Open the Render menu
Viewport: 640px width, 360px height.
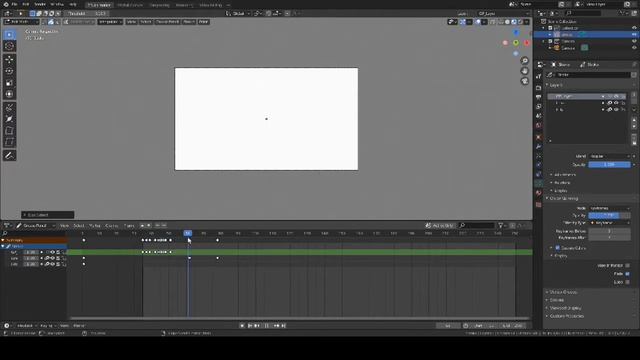tap(40, 4)
